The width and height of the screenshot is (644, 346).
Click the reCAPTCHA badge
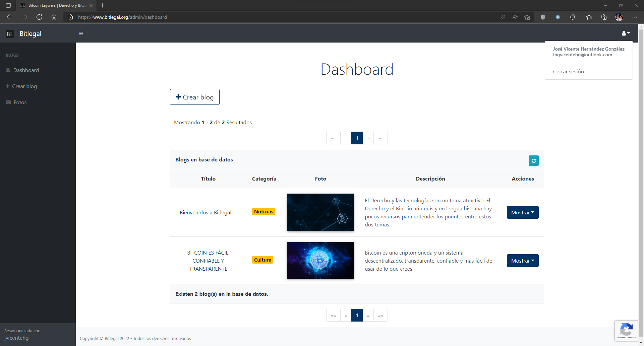pyautogui.click(x=626, y=331)
